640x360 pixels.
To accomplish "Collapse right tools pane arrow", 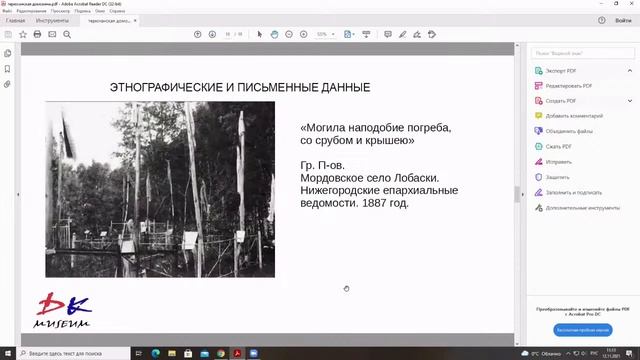I will [x=523, y=195].
